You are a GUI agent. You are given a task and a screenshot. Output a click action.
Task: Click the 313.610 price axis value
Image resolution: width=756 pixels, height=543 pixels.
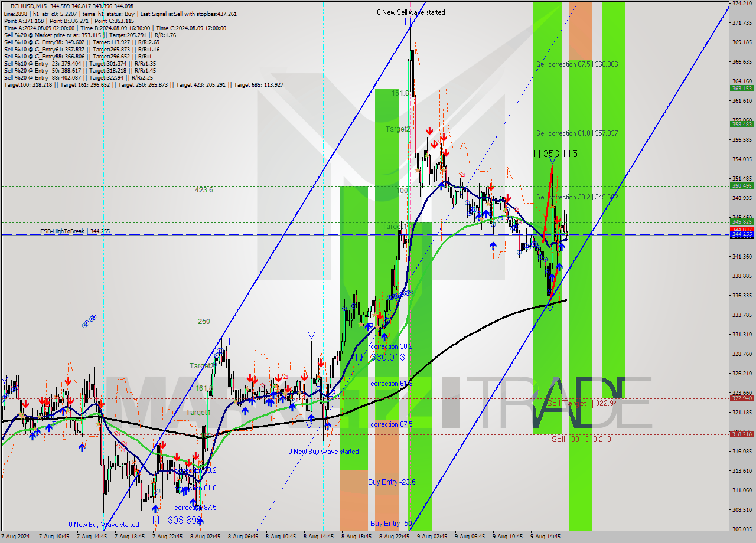coord(741,471)
